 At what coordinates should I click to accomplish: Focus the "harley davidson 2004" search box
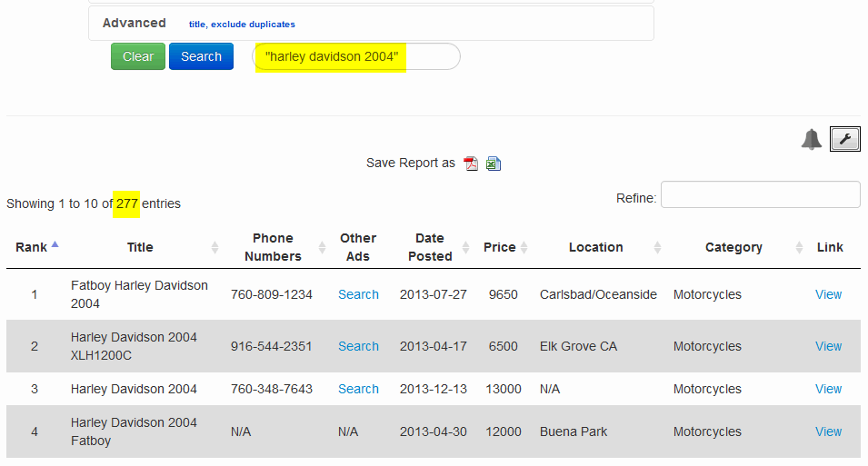point(356,56)
